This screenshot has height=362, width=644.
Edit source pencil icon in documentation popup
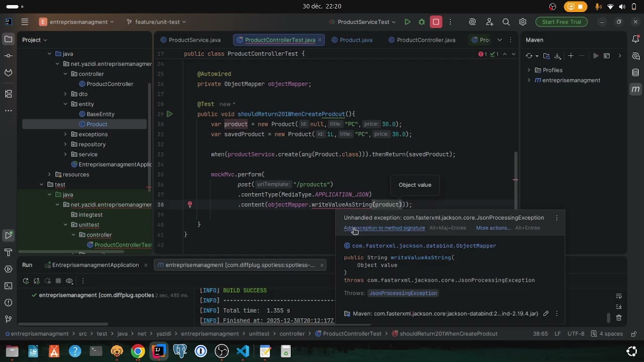(546, 313)
